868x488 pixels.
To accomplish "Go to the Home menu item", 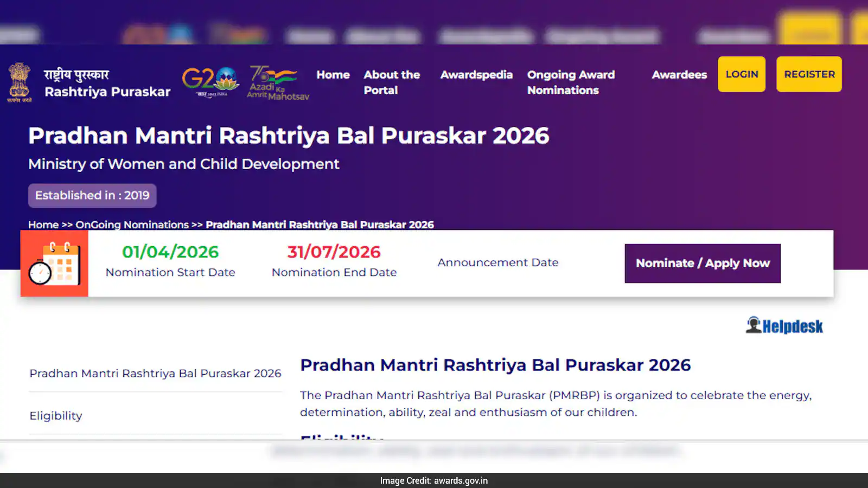I will click(333, 75).
